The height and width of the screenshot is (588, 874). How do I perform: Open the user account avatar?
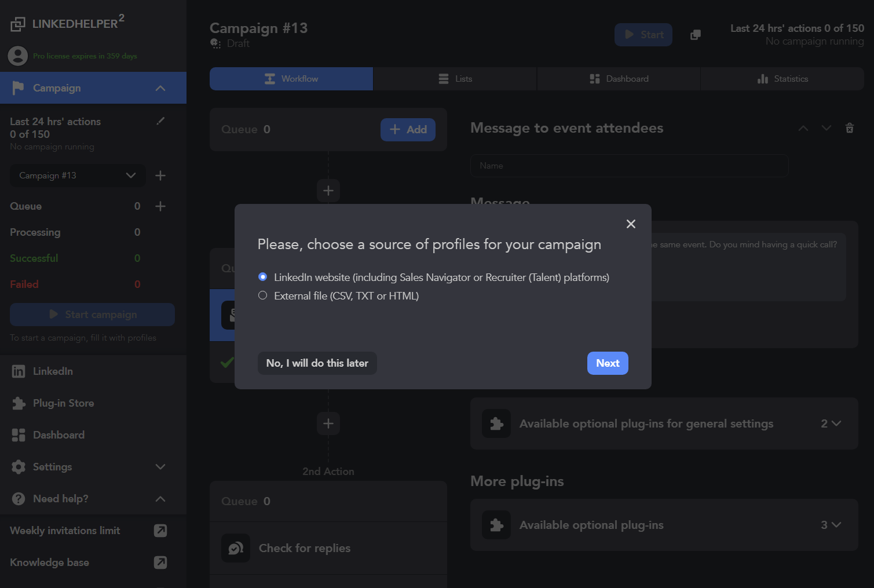18,56
